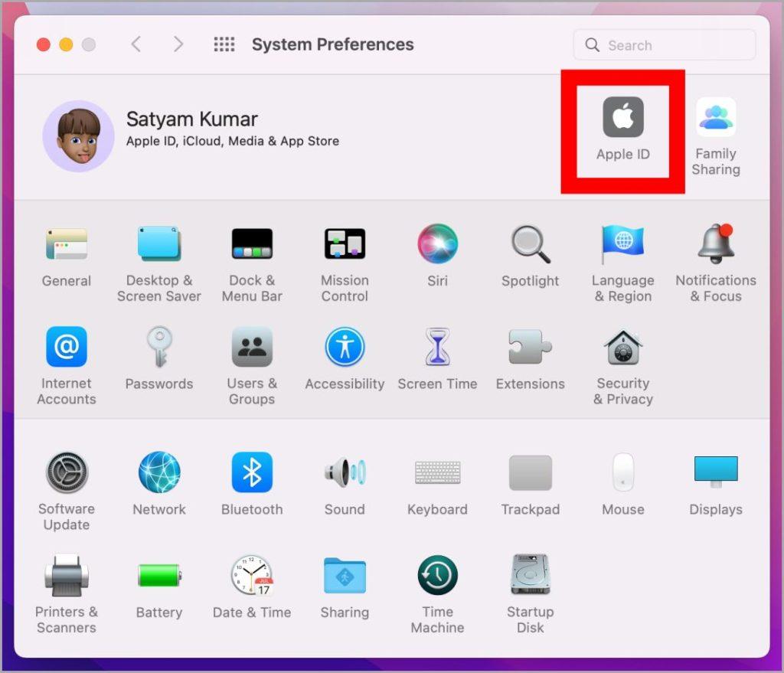Screen dimensions: 784x673
Task: Click the Satyam Kumar account name
Action: point(192,119)
